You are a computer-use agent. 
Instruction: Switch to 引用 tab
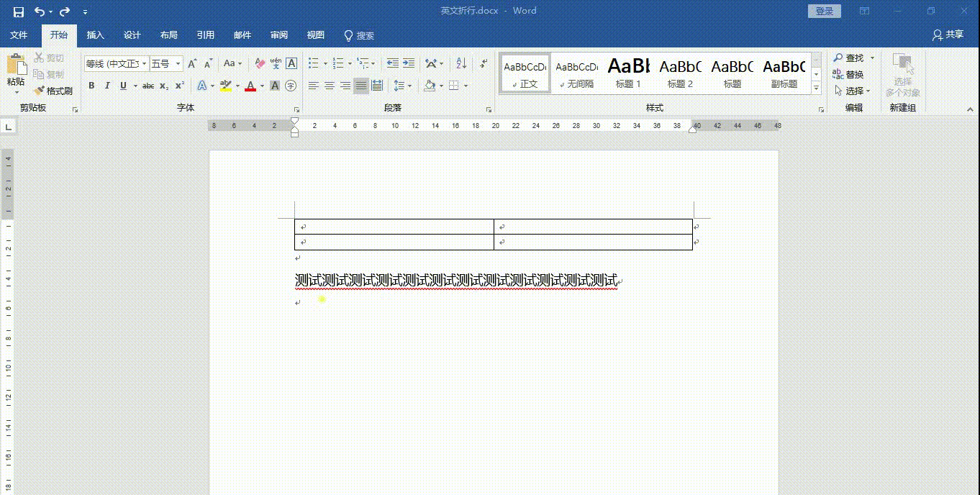coord(206,35)
